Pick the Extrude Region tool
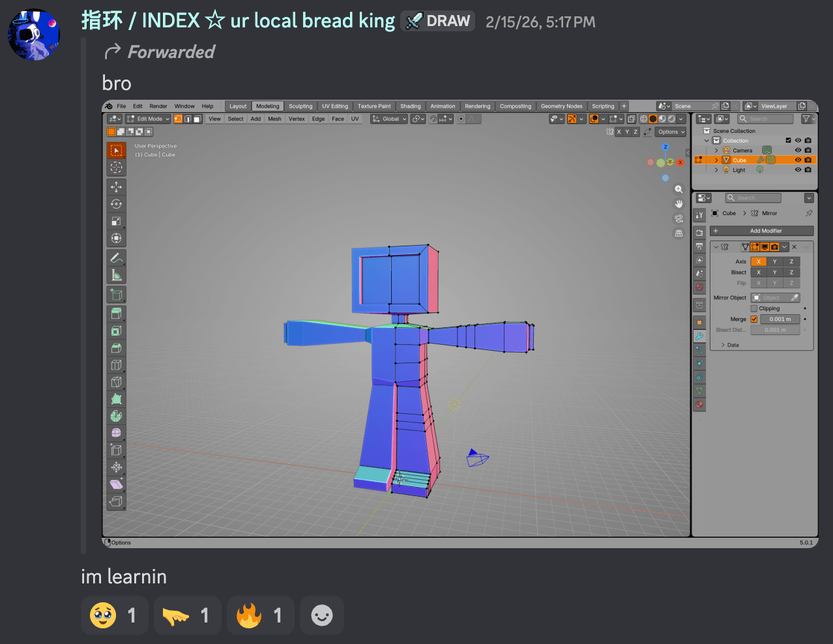833x644 pixels. tap(116, 314)
